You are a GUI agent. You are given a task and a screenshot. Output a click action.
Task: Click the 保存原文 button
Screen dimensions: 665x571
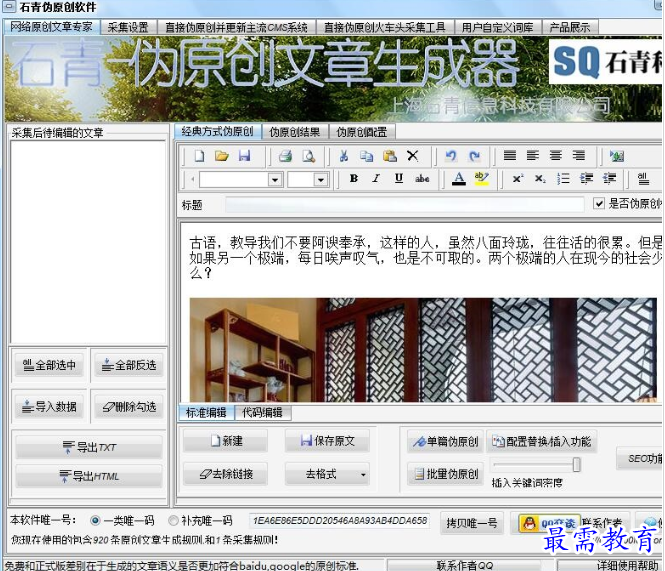327,441
